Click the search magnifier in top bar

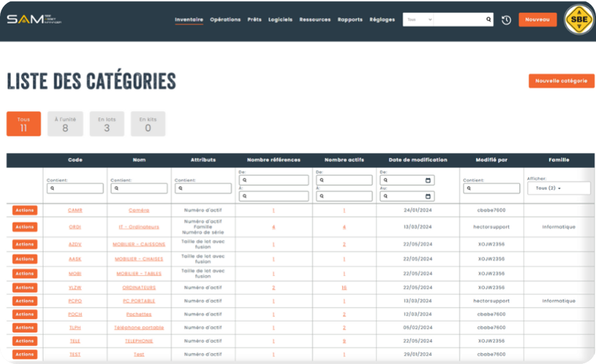(488, 20)
